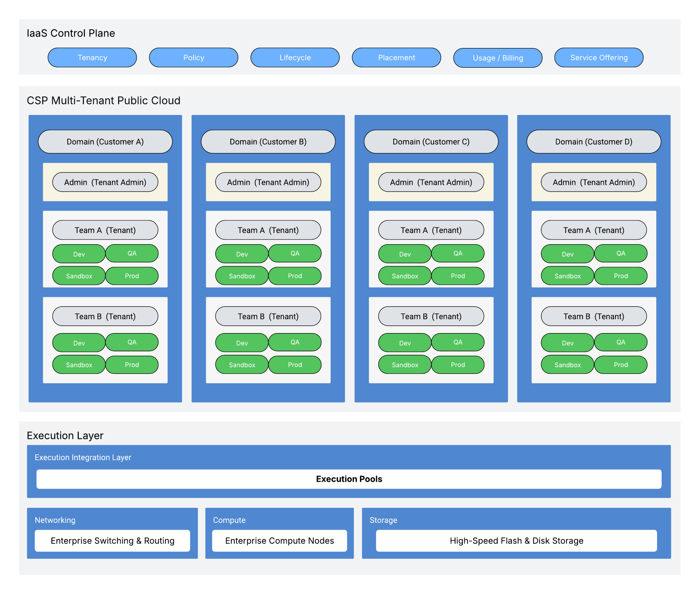This screenshot has width=700, height=594.
Task: Click Team B (Tenant) in Customer D
Action: 594,316
